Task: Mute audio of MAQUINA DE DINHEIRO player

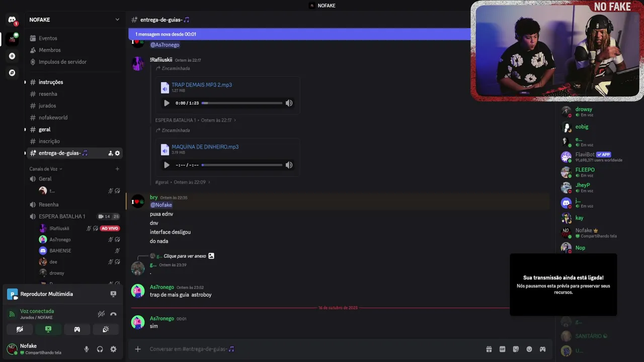Action: click(289, 165)
